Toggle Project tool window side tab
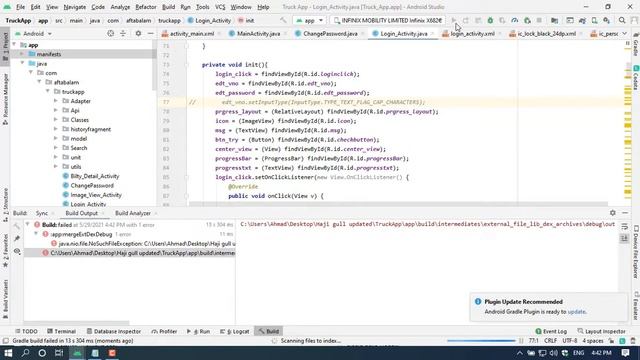The height and width of the screenshot is (360, 640). click(5, 47)
